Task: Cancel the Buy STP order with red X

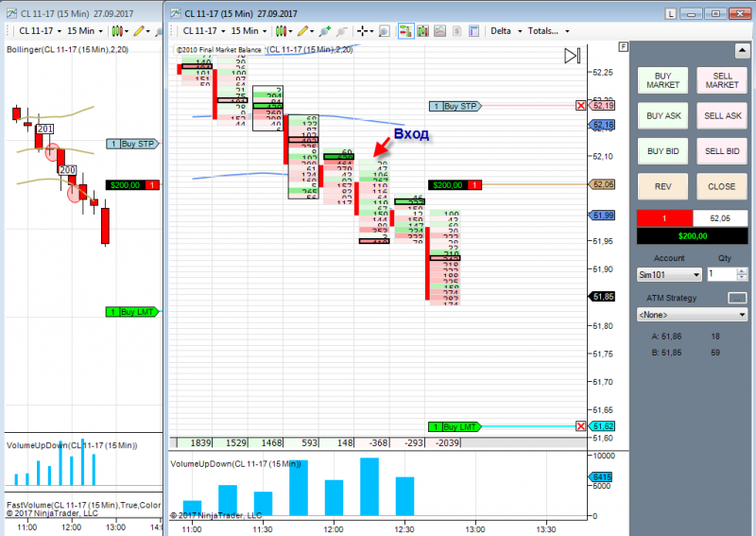Action: click(x=581, y=106)
